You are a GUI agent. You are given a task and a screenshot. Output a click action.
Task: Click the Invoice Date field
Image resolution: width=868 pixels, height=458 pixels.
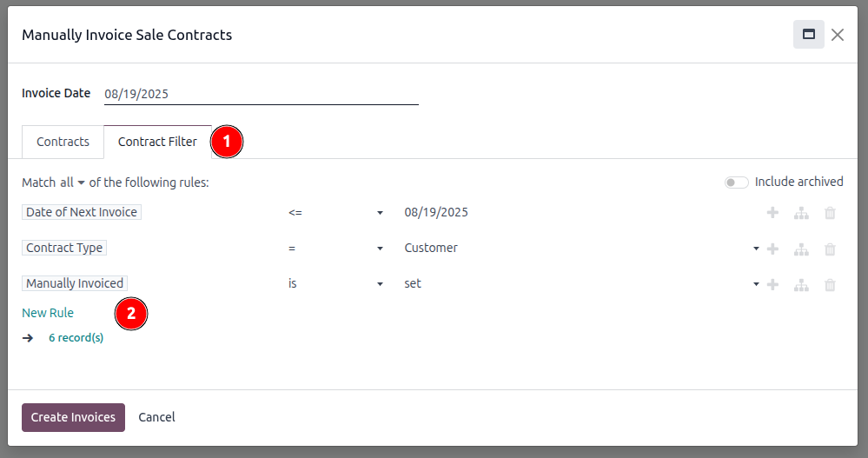(262, 94)
